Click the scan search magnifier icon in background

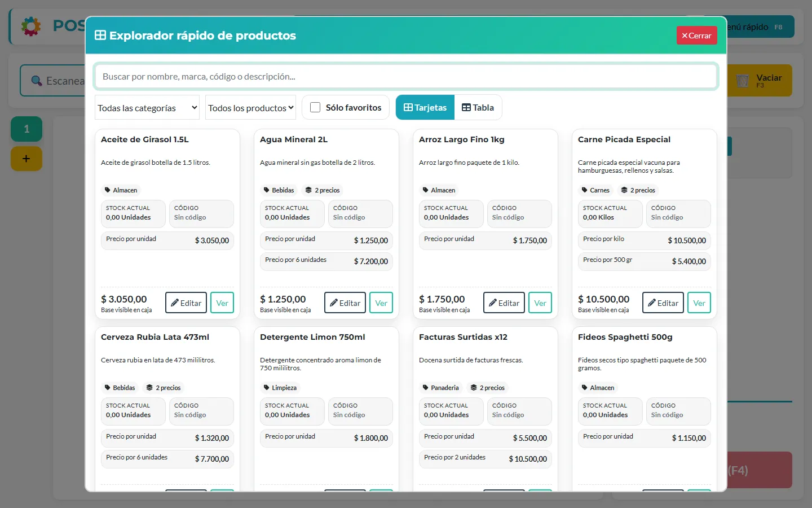pos(37,81)
